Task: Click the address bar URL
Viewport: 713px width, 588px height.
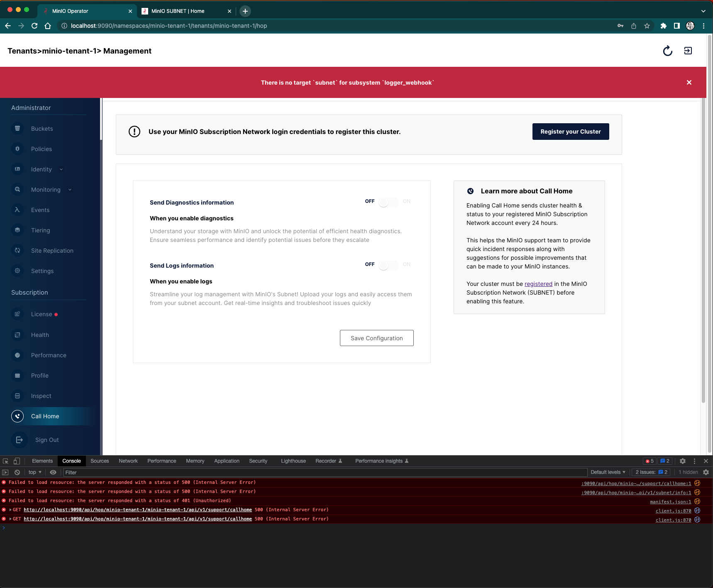Action: (x=169, y=26)
